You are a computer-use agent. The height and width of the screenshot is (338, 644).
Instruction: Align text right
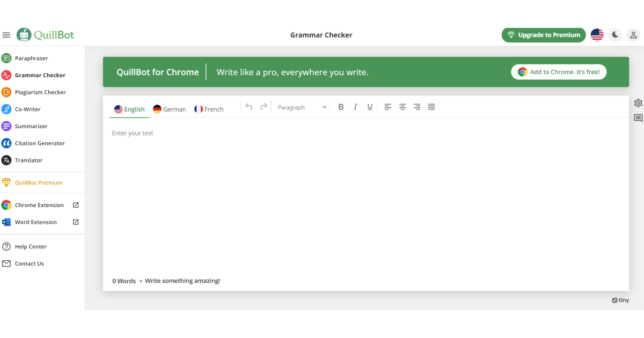(417, 107)
